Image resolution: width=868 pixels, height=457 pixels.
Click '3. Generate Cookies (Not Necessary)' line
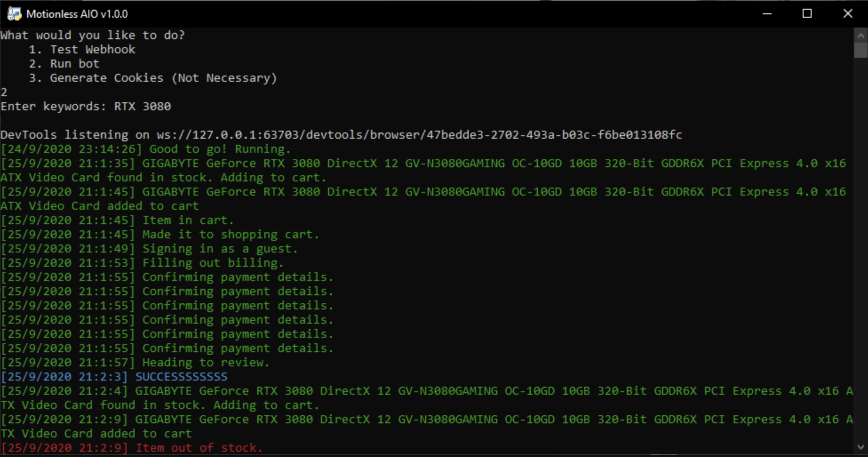[x=153, y=78]
